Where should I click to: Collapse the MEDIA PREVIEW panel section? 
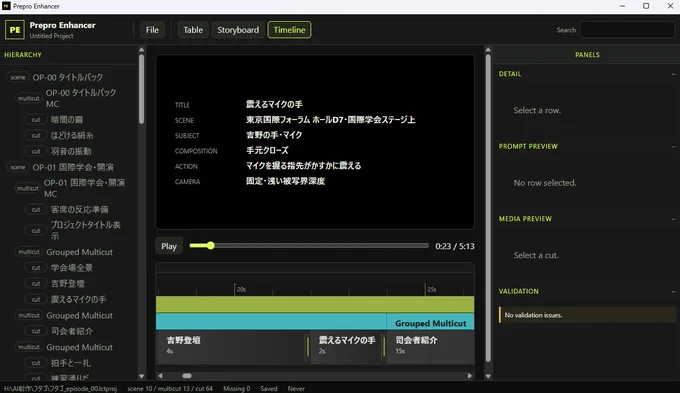673,219
